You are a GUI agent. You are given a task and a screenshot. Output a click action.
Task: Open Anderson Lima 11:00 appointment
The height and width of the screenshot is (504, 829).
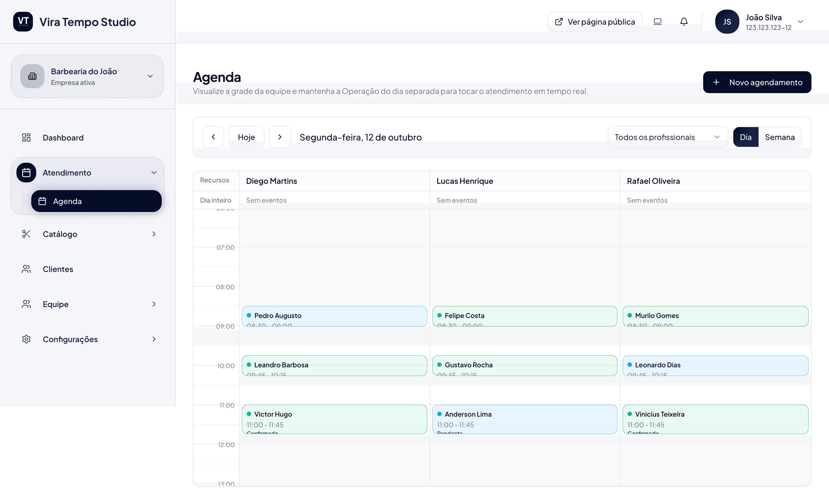[524, 419]
